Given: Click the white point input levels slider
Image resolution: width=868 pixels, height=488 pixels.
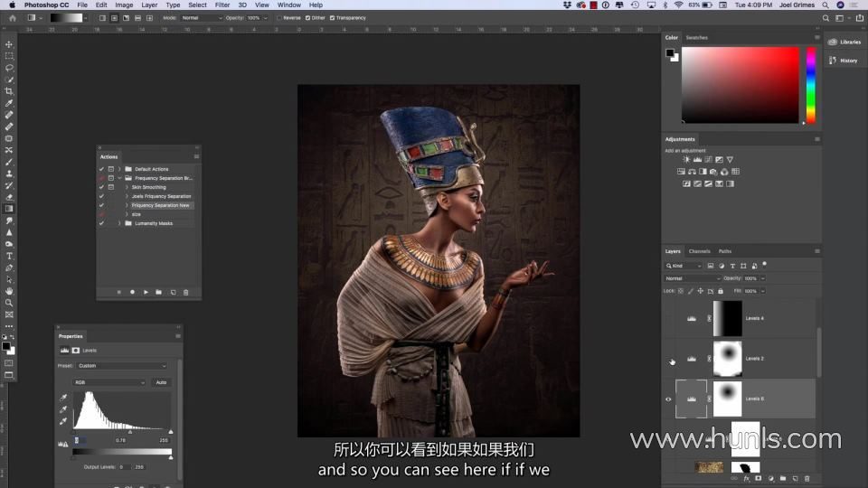Looking at the screenshot, I should pyautogui.click(x=171, y=432).
